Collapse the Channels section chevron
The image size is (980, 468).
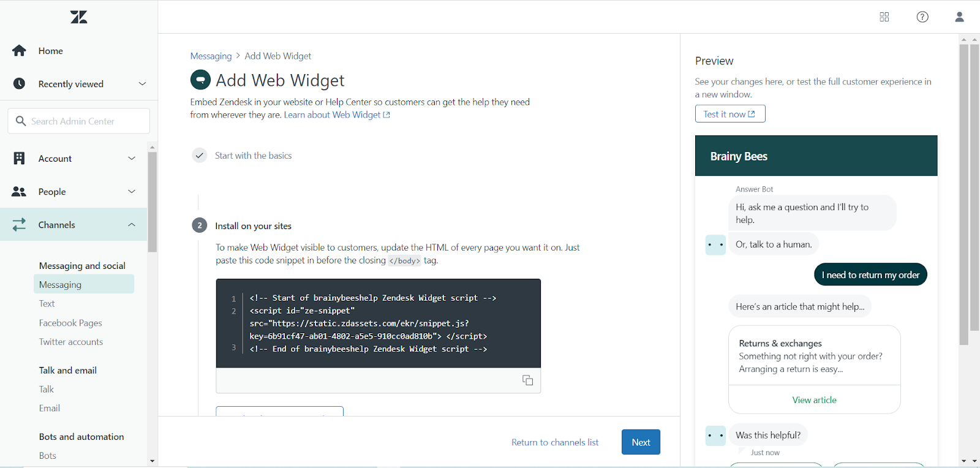coord(132,225)
